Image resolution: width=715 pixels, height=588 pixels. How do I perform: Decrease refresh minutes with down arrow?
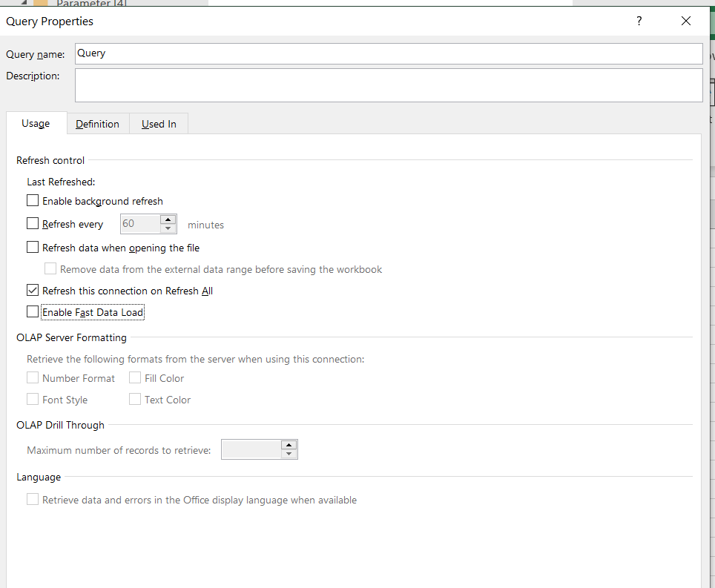tap(168, 228)
